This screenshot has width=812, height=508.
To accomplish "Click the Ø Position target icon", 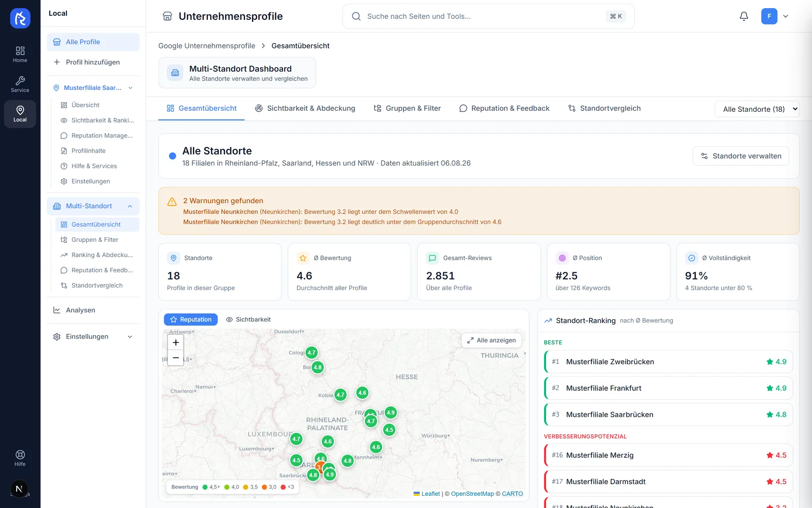I will [x=562, y=258].
